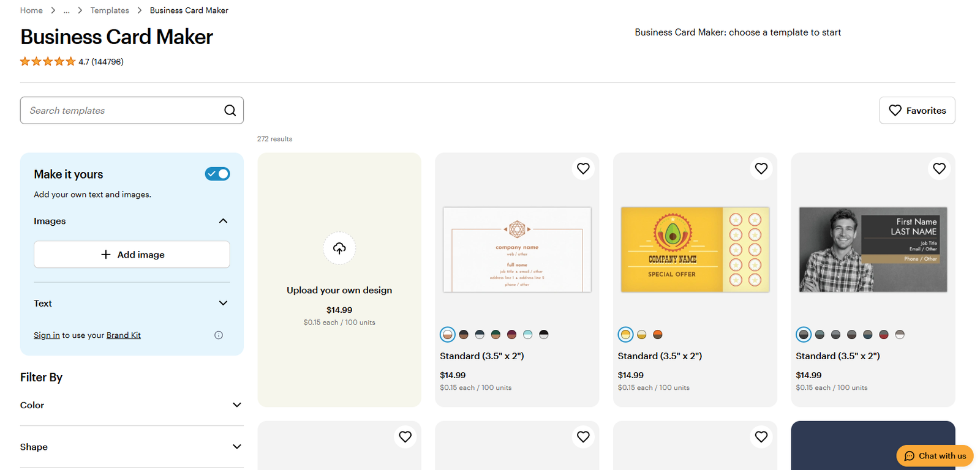Viewport: 980px width, 470px height.
Task: Favorite the photo portrait card template
Action: (940, 168)
